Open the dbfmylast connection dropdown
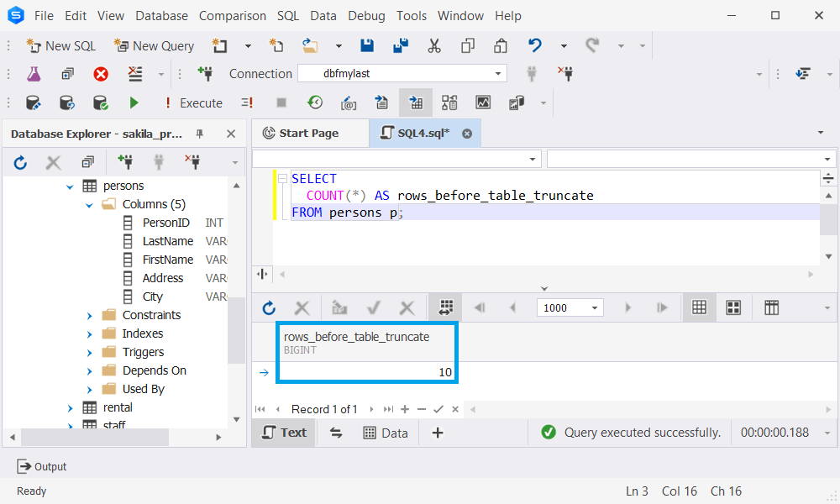Screen dimensions: 840x504 [x=497, y=73]
